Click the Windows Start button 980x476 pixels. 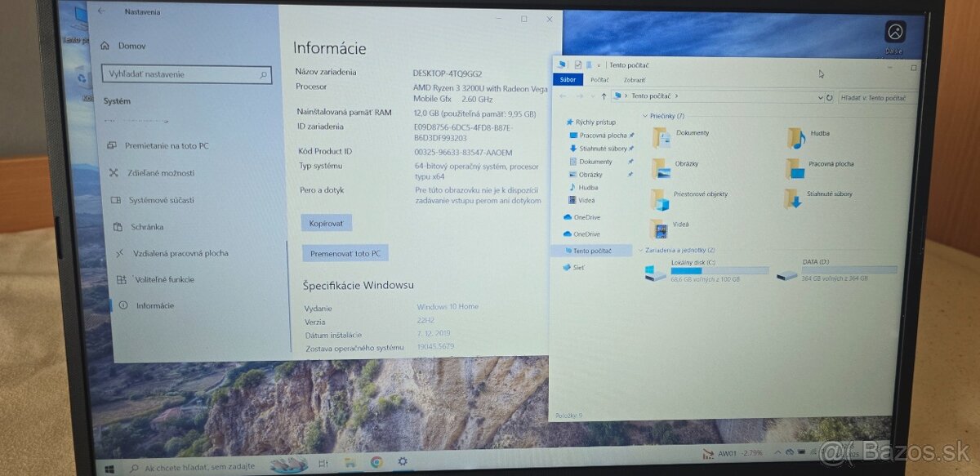click(x=109, y=468)
